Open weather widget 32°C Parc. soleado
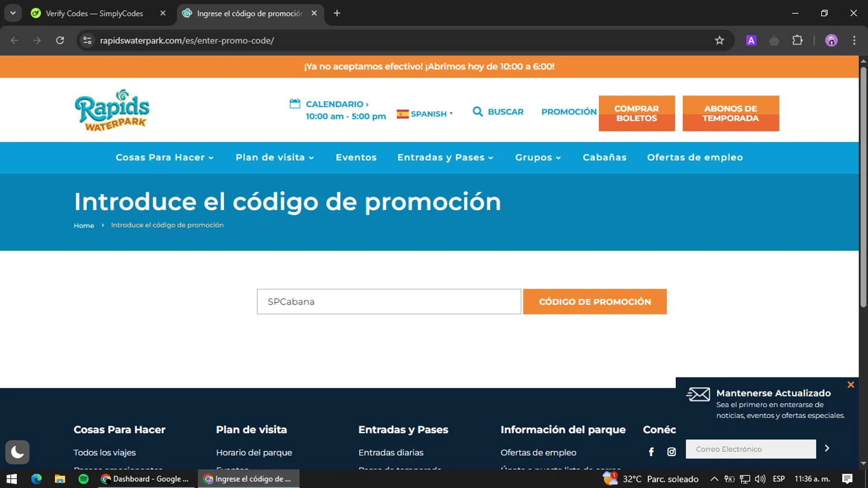The image size is (868, 488). (650, 479)
